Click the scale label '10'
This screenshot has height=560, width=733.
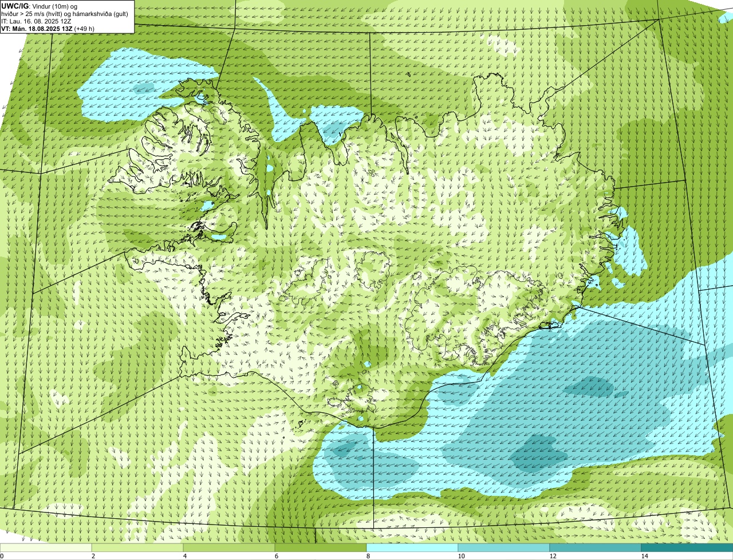pyautogui.click(x=461, y=556)
